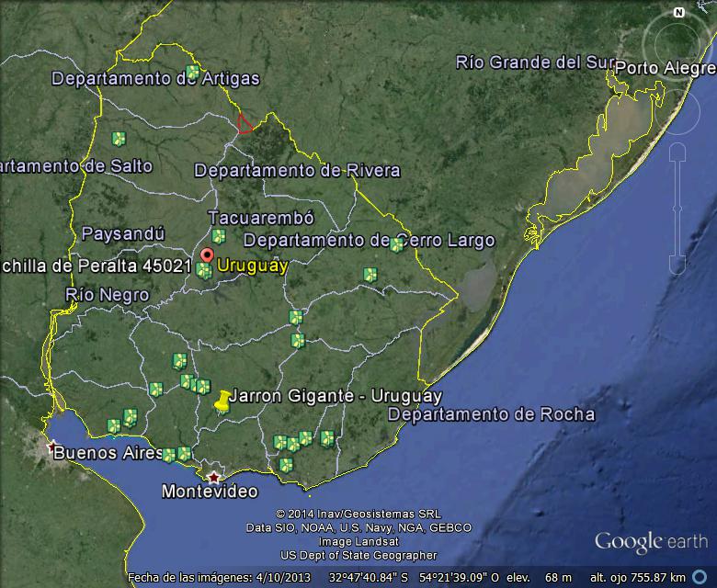
Task: Click the green icon below Tacuarembó label
Action: pyautogui.click(x=219, y=236)
